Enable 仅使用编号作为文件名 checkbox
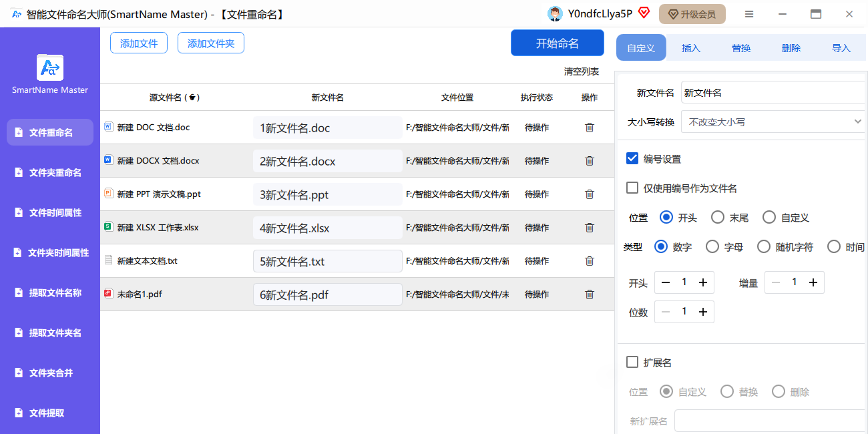Screen dimensions: 868x434 [x=632, y=188]
